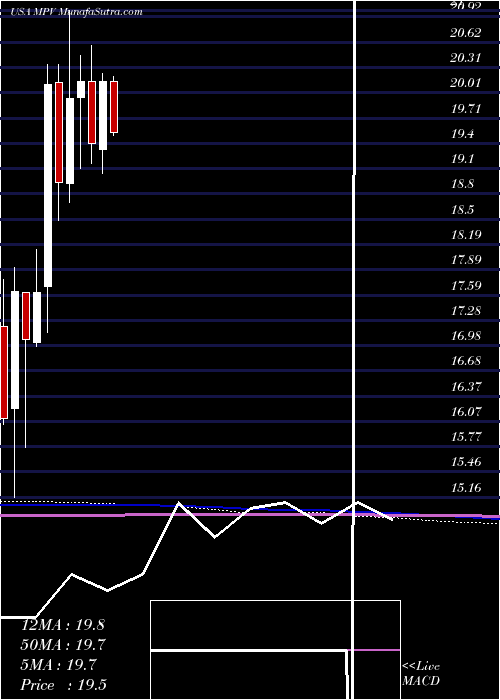Click the 17.89 price axis label
The width and height of the screenshot is (500, 700).
click(466, 260)
